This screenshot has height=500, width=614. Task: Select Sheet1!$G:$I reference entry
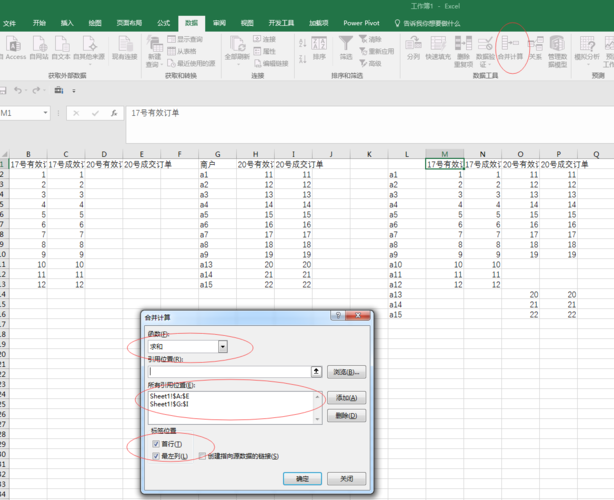[169, 404]
